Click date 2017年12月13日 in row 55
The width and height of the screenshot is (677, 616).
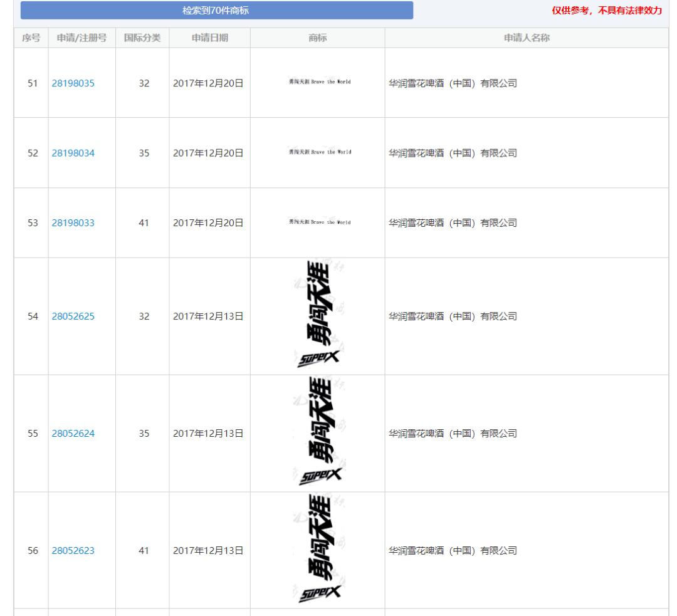[208, 434]
